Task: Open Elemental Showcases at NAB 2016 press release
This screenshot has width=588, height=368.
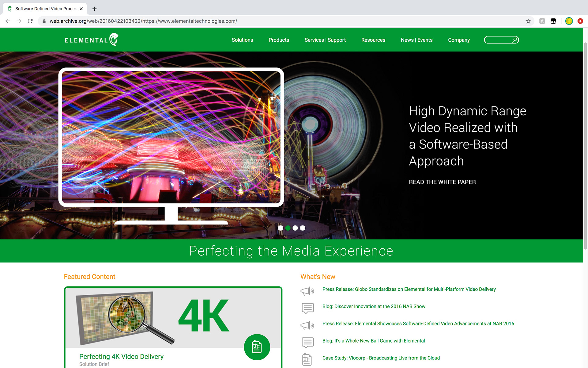Action: pyautogui.click(x=418, y=324)
